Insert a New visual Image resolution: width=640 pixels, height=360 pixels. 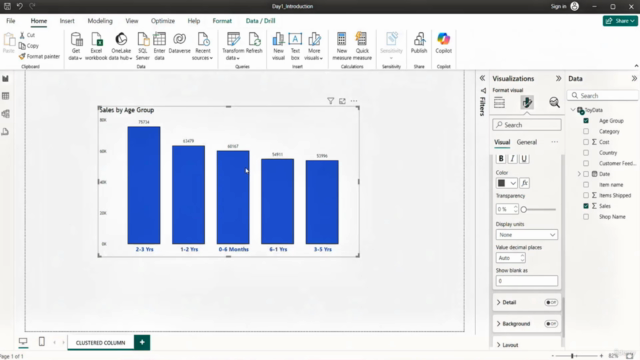pyautogui.click(x=278, y=46)
